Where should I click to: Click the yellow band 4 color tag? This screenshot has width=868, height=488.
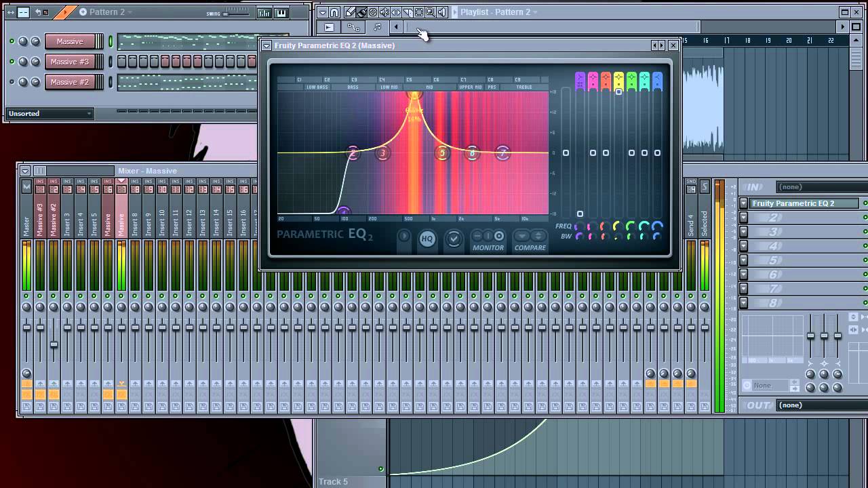pos(618,81)
